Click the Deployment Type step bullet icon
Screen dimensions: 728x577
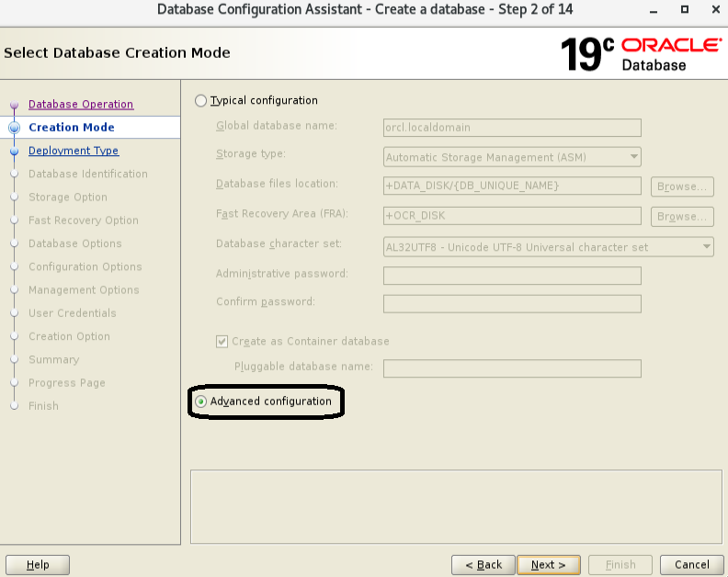point(15,151)
